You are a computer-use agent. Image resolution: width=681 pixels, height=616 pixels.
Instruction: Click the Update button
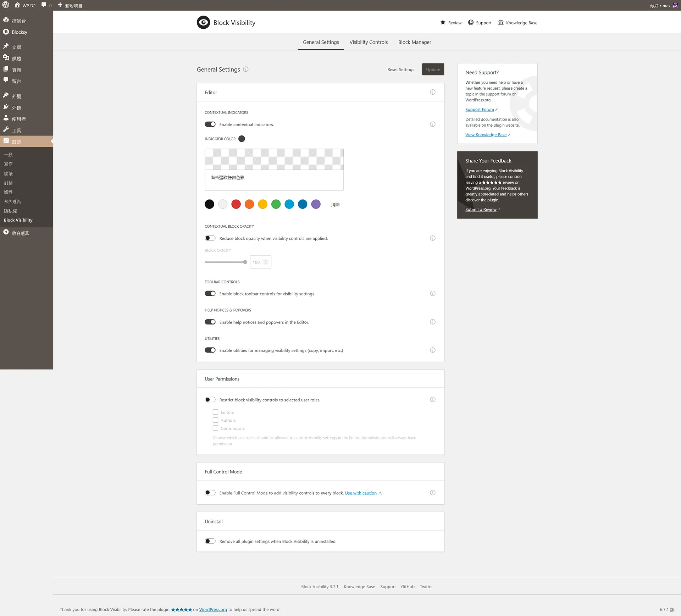[433, 70]
